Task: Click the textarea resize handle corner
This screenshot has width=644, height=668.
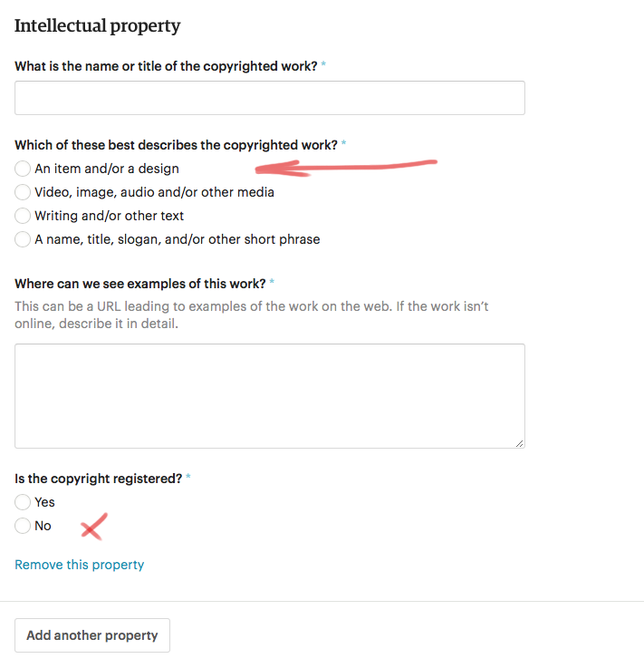Action: (x=519, y=443)
